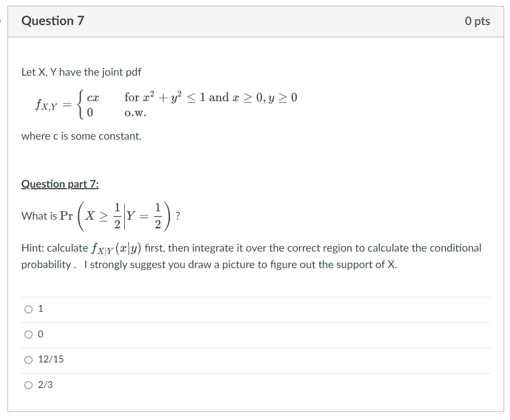Click inside the question card body
Viewport: 510px width, 420px height.
click(256, 160)
